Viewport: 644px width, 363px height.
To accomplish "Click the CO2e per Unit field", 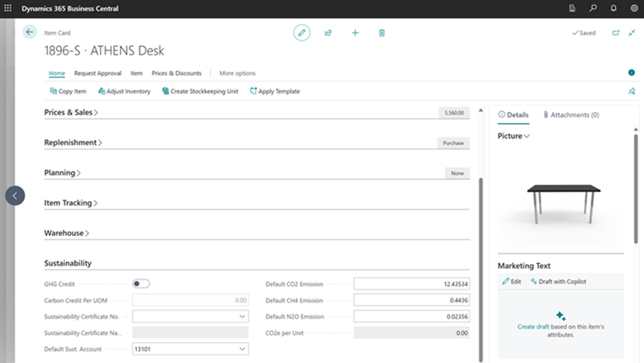I will point(411,333).
